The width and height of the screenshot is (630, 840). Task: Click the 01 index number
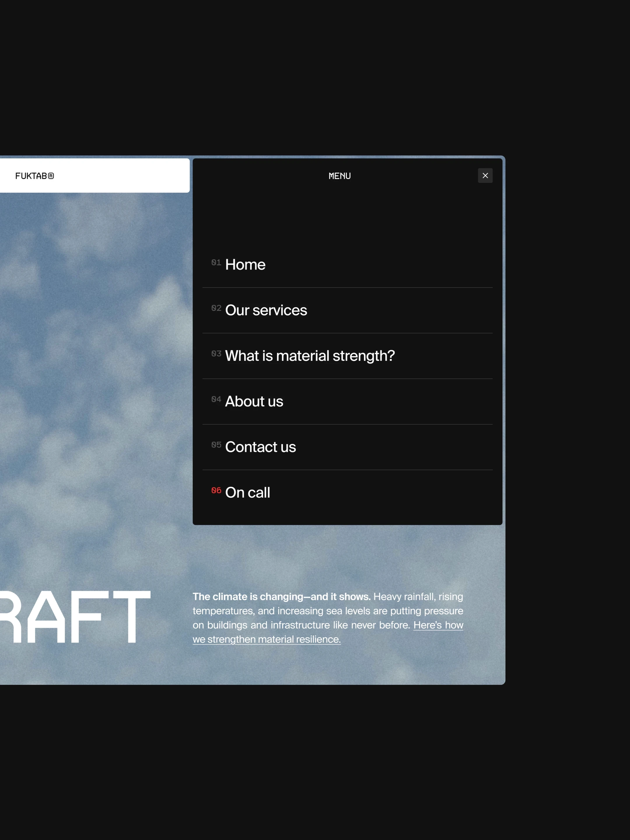pos(216,262)
